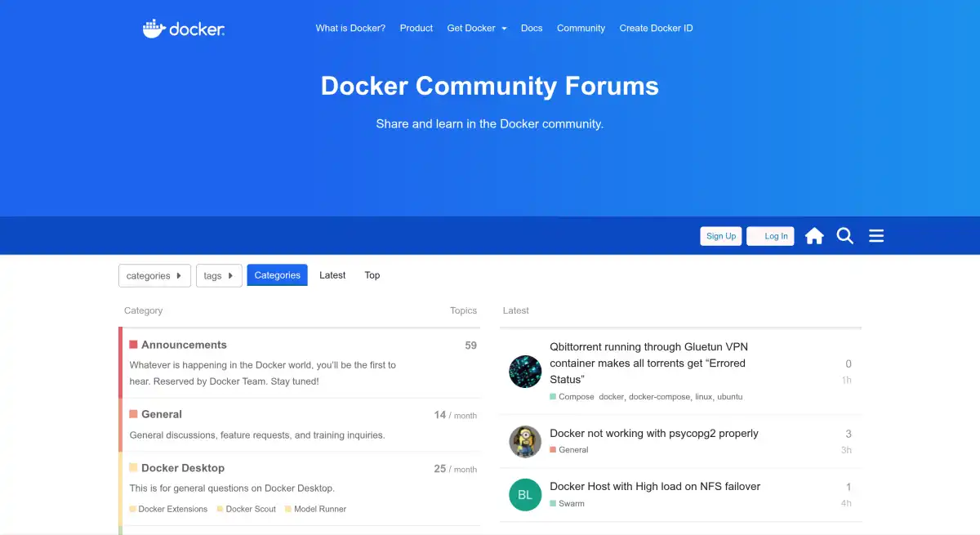Viewport: 980px width, 535px height.
Task: Click docker-compose tag
Action: pos(658,397)
